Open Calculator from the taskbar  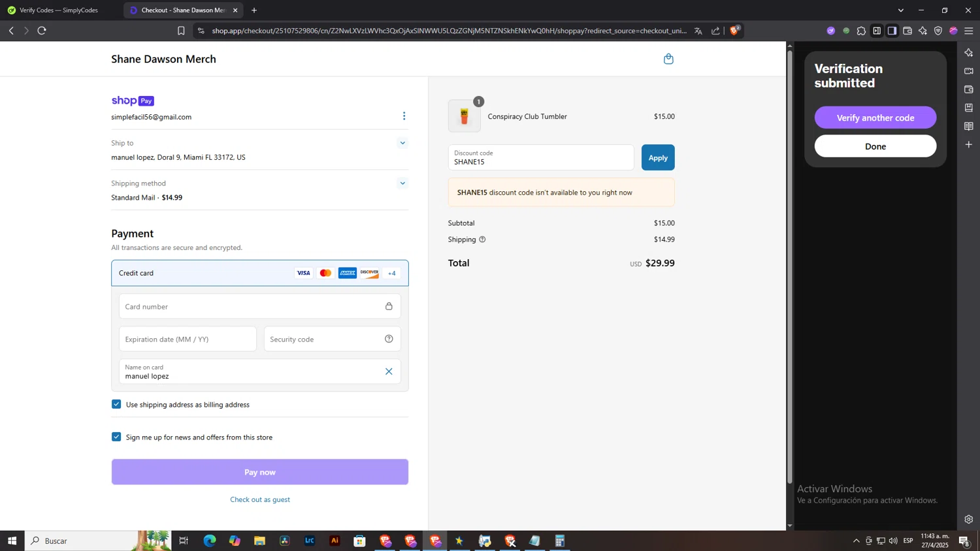[560, 541]
